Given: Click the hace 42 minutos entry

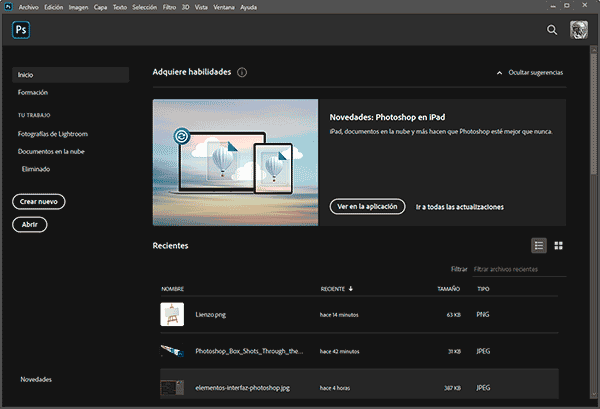Looking at the screenshot, I should point(340,351).
